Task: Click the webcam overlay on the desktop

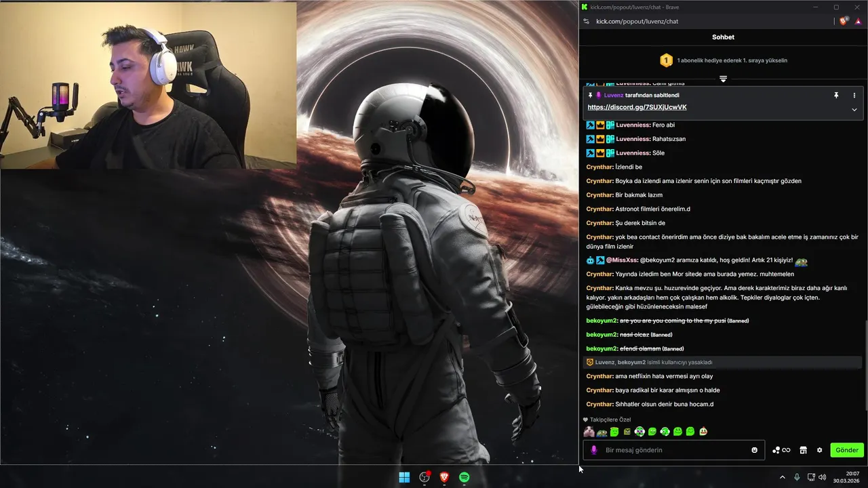Action: click(148, 85)
